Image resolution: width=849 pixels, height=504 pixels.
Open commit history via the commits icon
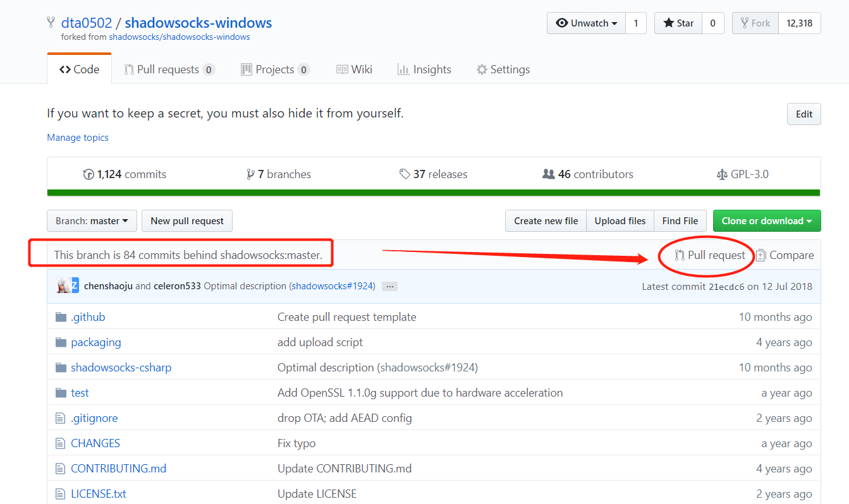point(89,174)
